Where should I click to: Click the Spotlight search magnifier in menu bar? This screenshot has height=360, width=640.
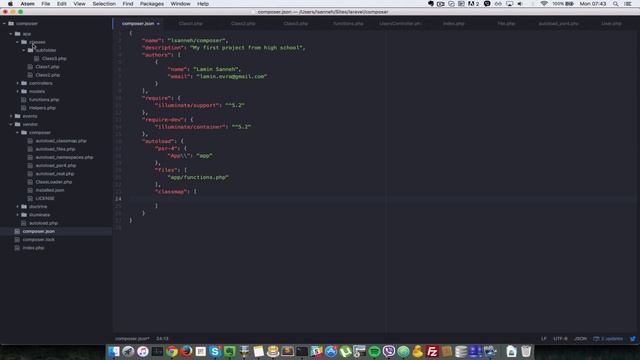(x=616, y=4)
